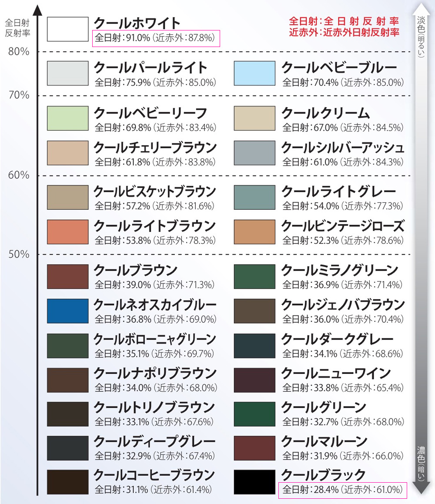Click the クールクリーム cream swatch
The height and width of the screenshot is (504, 435).
pos(254,118)
